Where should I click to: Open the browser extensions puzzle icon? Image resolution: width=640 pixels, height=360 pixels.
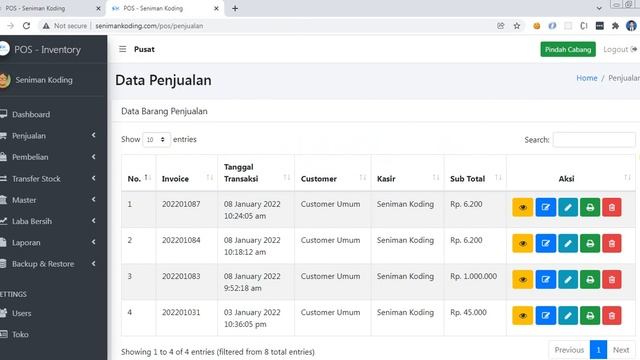pos(615,26)
